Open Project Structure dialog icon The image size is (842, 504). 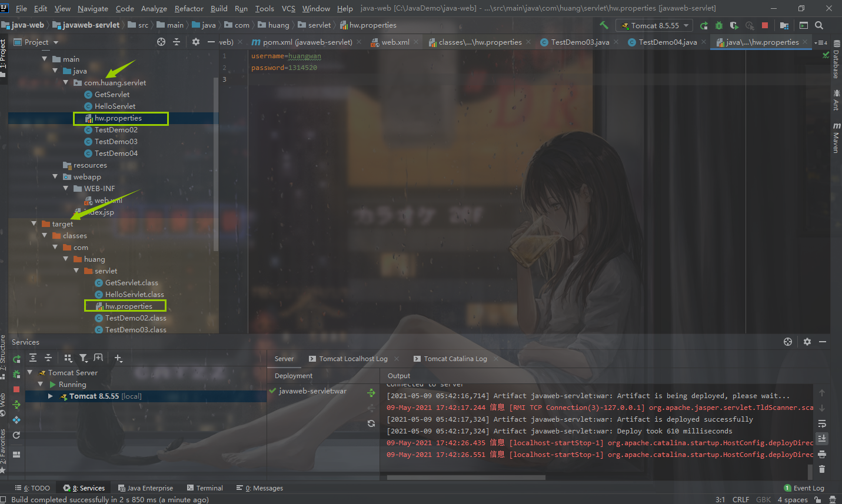pyautogui.click(x=784, y=25)
